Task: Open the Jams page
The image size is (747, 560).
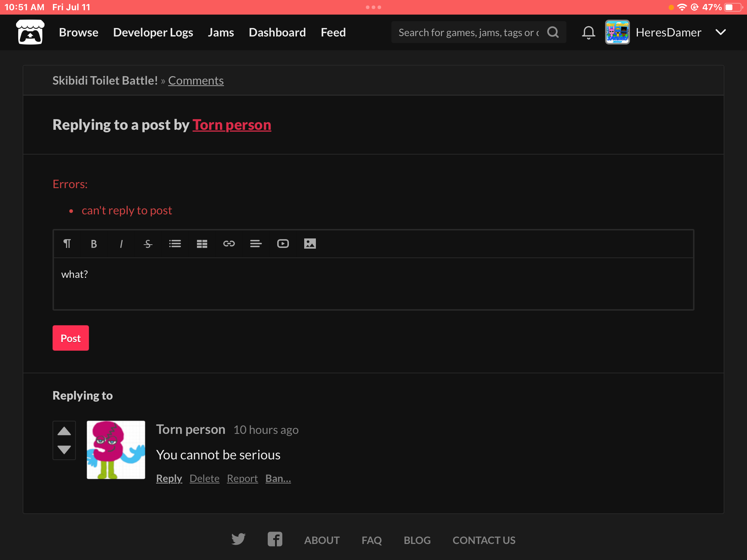Action: (221, 32)
